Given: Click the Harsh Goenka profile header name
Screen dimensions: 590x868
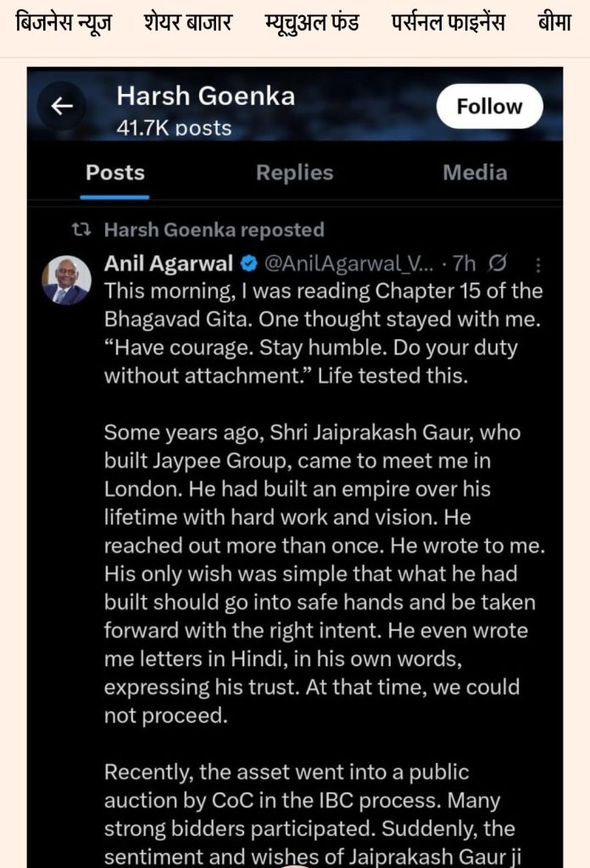Looking at the screenshot, I should pos(206,96).
